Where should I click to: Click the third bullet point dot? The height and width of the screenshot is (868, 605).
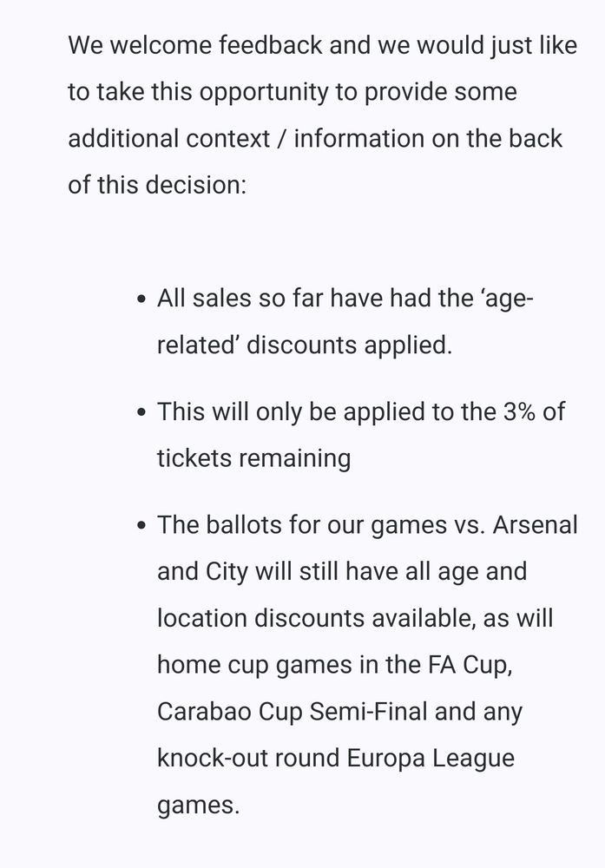point(141,525)
